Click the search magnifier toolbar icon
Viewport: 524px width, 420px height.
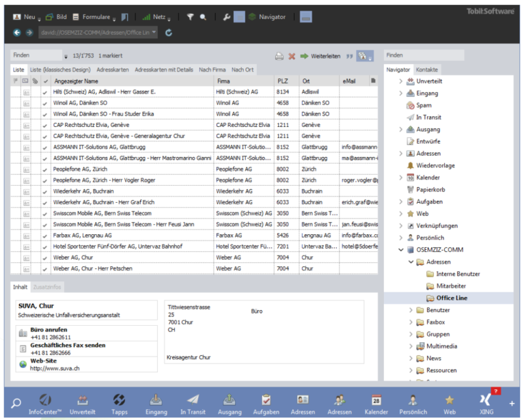click(203, 17)
